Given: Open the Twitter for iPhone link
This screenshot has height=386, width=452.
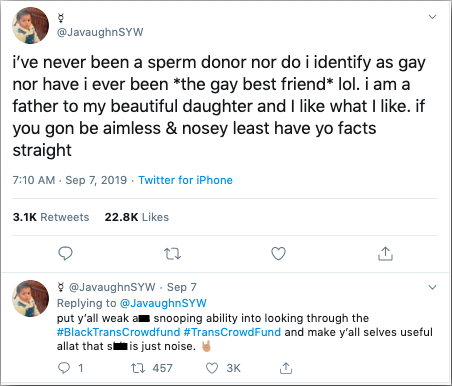Looking at the screenshot, I should pos(185,180).
